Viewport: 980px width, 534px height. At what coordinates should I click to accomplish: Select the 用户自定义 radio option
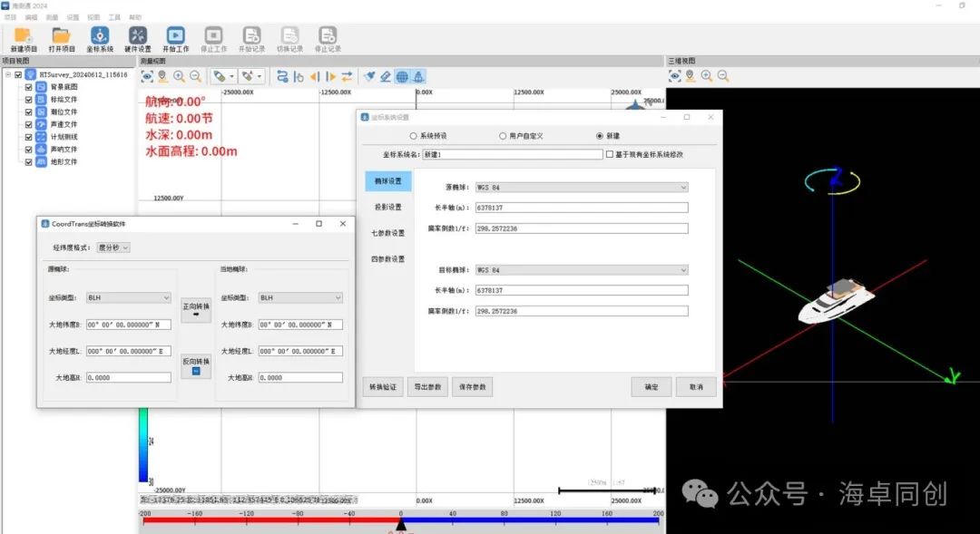tap(503, 136)
